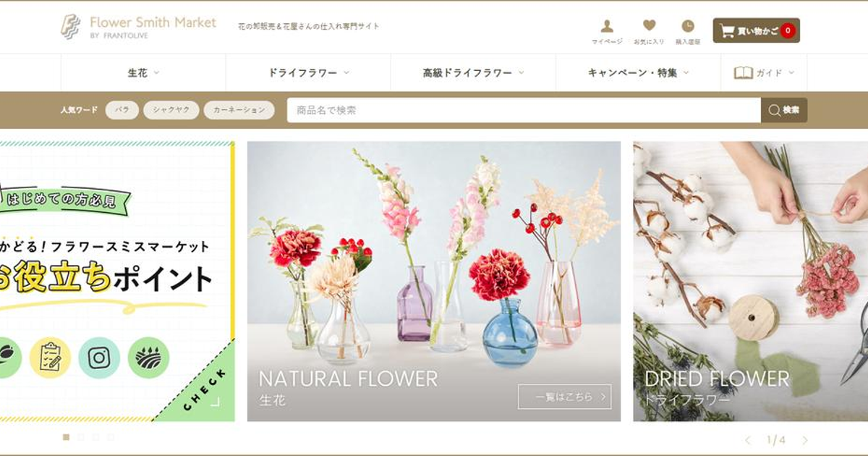Select the バラ popular keyword tag
Image resolution: width=868 pixels, height=456 pixels.
(x=122, y=110)
